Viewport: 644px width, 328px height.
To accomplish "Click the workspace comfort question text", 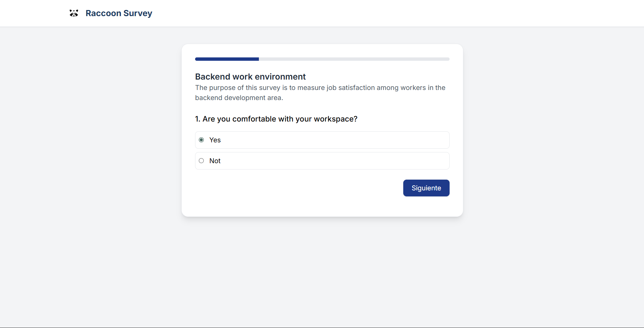I will (x=276, y=119).
